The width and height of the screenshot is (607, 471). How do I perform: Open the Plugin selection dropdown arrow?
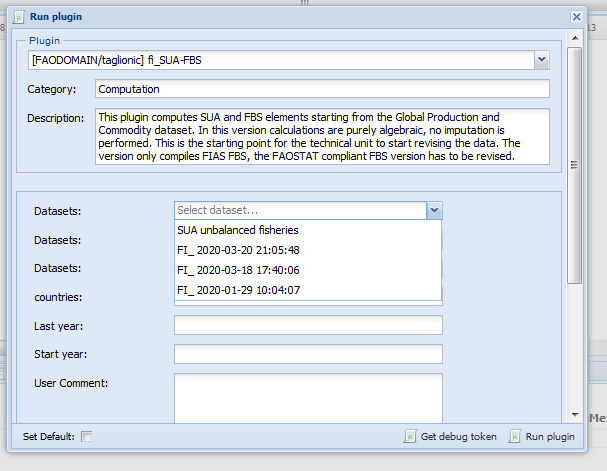pos(541,61)
